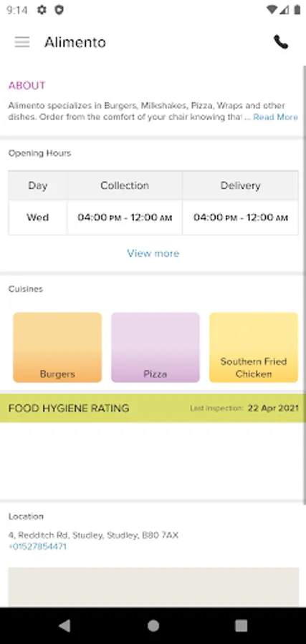The image size is (306, 644).
Task: Expand opening hours with View more
Action: coord(153,253)
